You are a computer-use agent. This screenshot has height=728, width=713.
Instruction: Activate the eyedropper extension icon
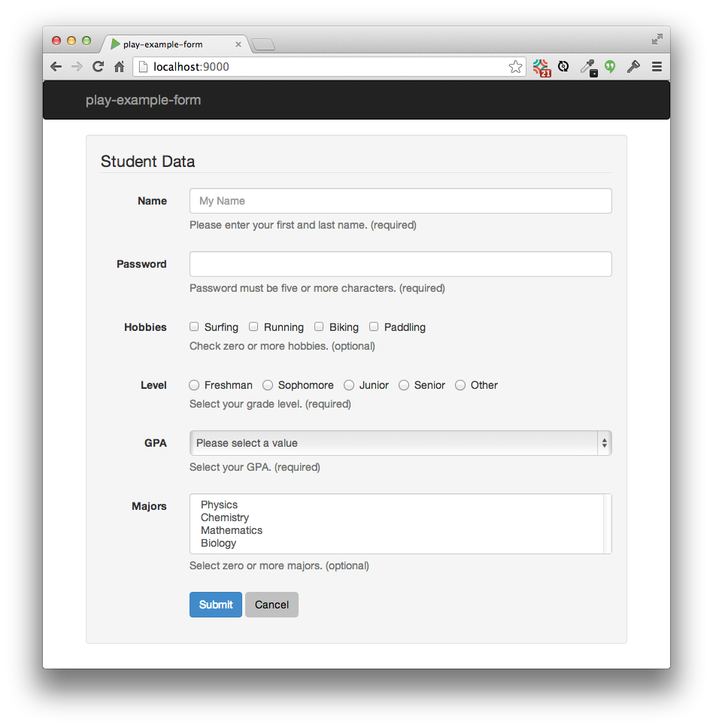[589, 68]
